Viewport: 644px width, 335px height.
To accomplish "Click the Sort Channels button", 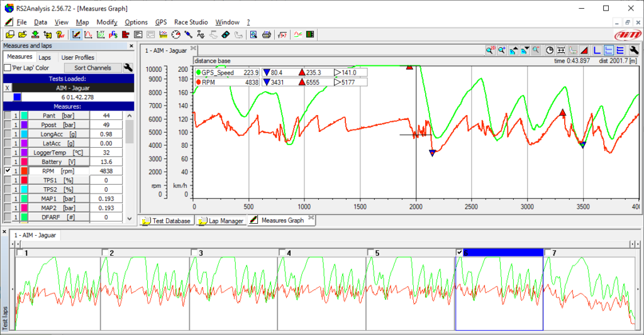I will [x=92, y=68].
